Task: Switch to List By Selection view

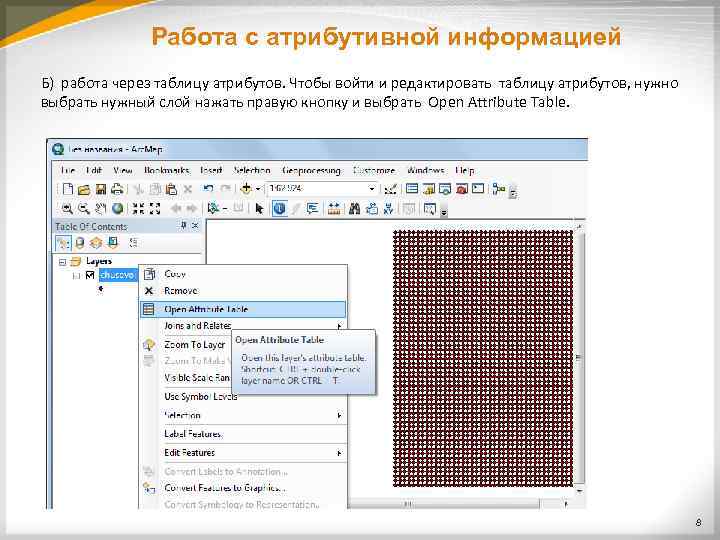Action: pos(113,242)
